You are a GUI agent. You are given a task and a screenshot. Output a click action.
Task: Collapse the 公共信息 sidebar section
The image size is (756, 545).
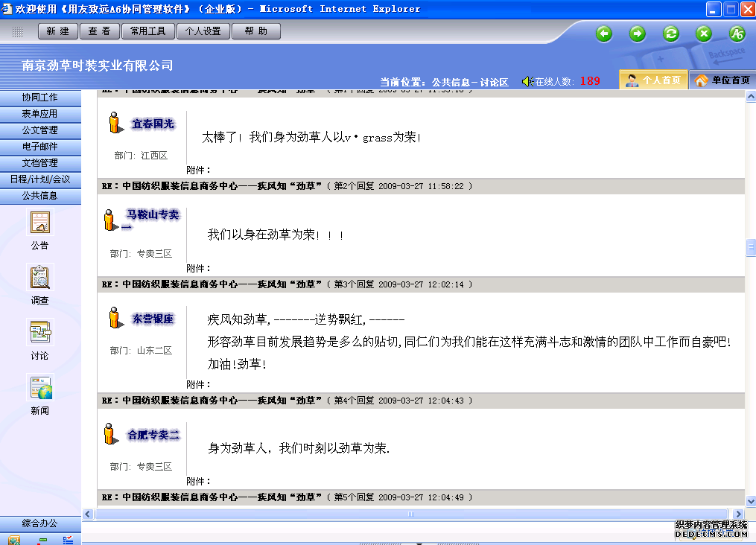[x=40, y=196]
